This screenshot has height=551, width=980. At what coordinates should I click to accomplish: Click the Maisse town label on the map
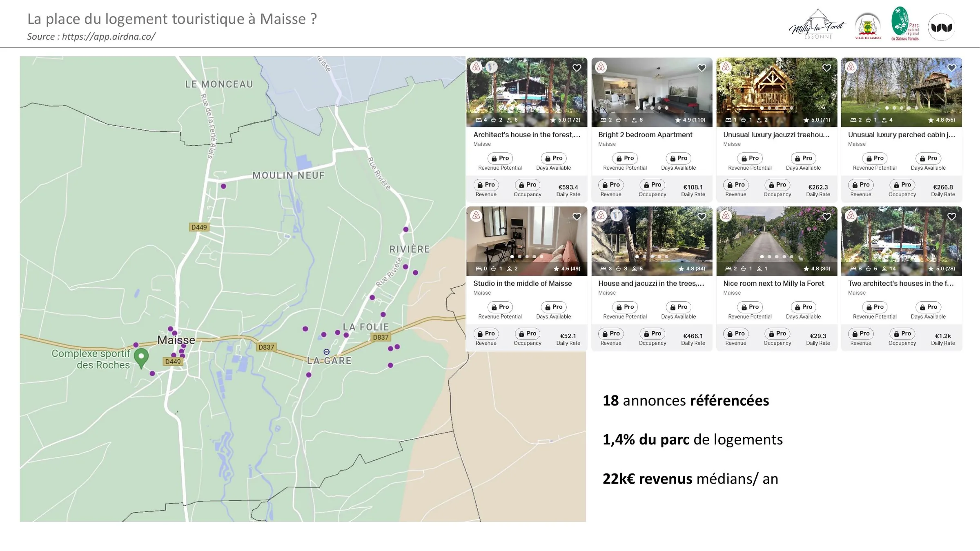point(176,340)
